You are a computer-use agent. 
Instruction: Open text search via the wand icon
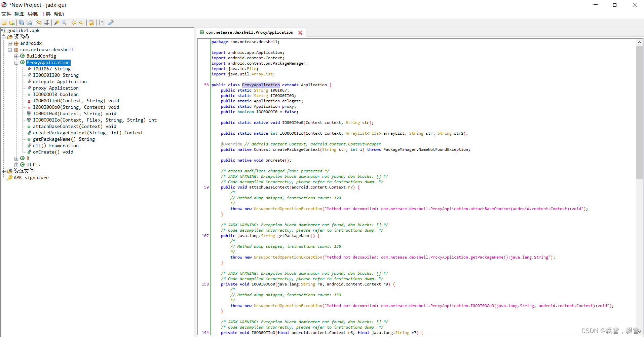[x=56, y=23]
